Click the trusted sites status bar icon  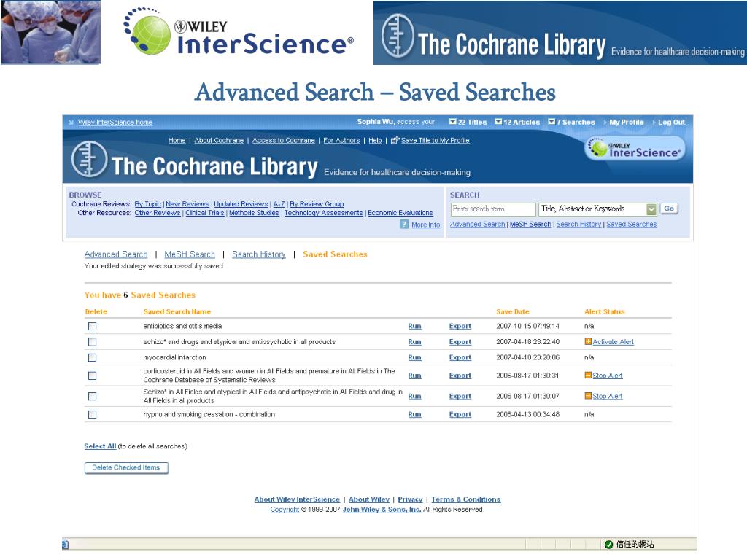click(608, 544)
